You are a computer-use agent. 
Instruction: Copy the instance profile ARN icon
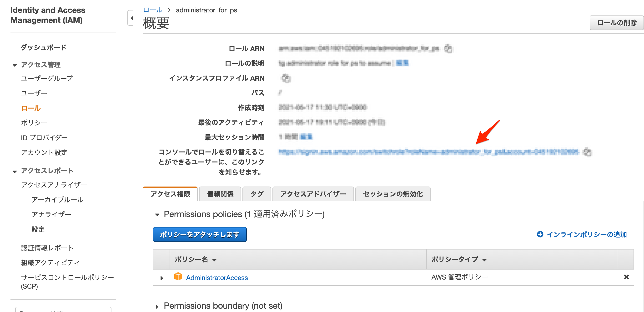click(286, 78)
